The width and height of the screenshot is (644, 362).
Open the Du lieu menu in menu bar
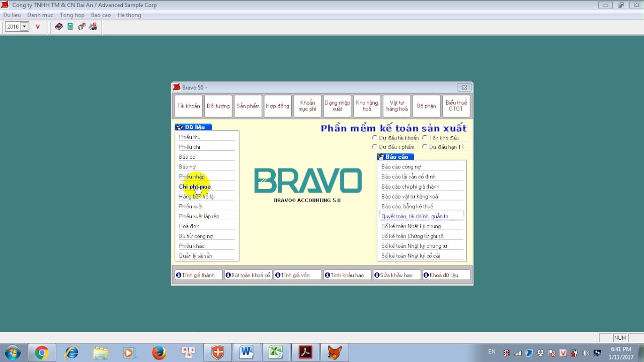[x=12, y=15]
